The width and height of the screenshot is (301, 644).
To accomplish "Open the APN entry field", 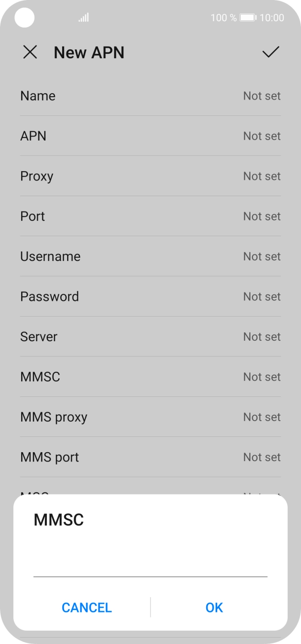I will (x=150, y=136).
